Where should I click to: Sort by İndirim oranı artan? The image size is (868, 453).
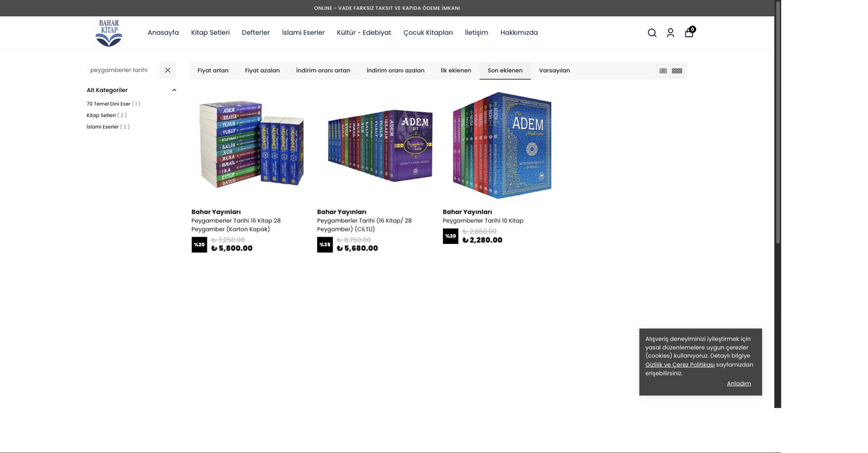[x=323, y=70]
